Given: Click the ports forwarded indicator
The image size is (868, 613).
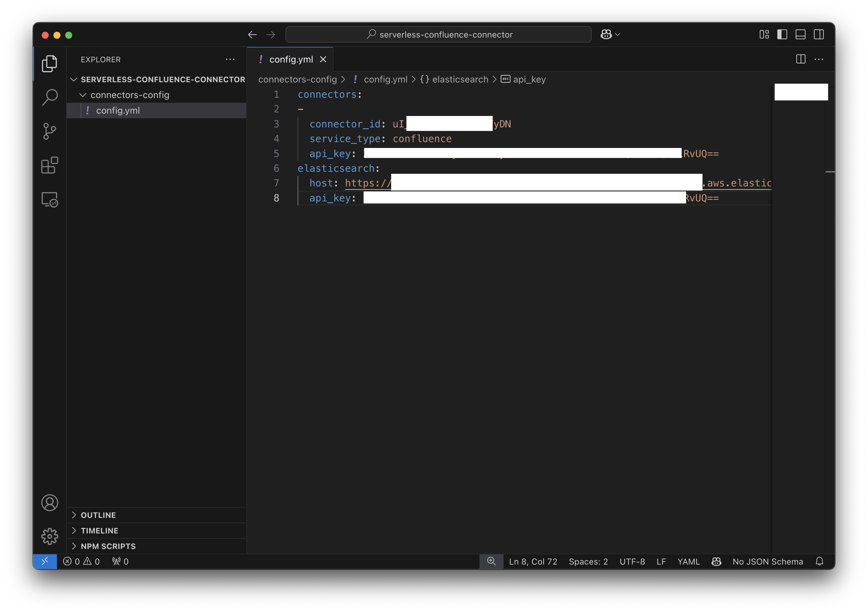Looking at the screenshot, I should coord(120,562).
